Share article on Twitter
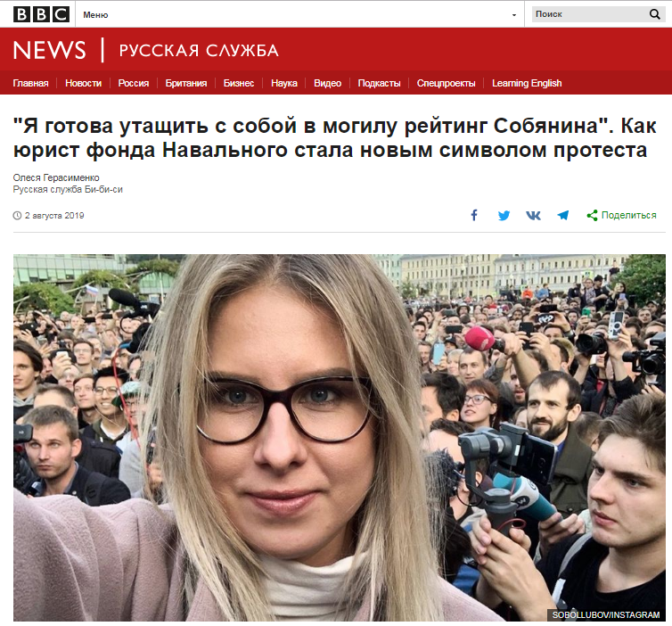Image resolution: width=672 pixels, height=626 pixels. point(504,215)
